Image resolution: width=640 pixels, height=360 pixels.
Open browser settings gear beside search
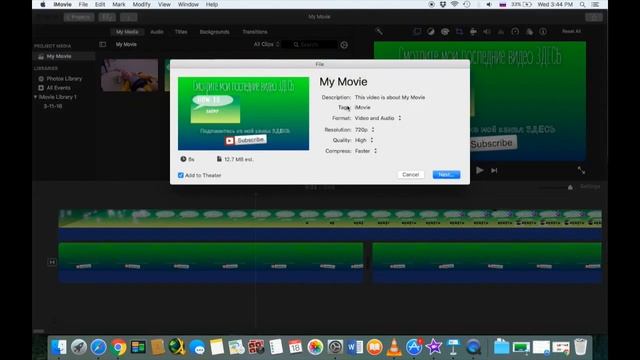344,45
